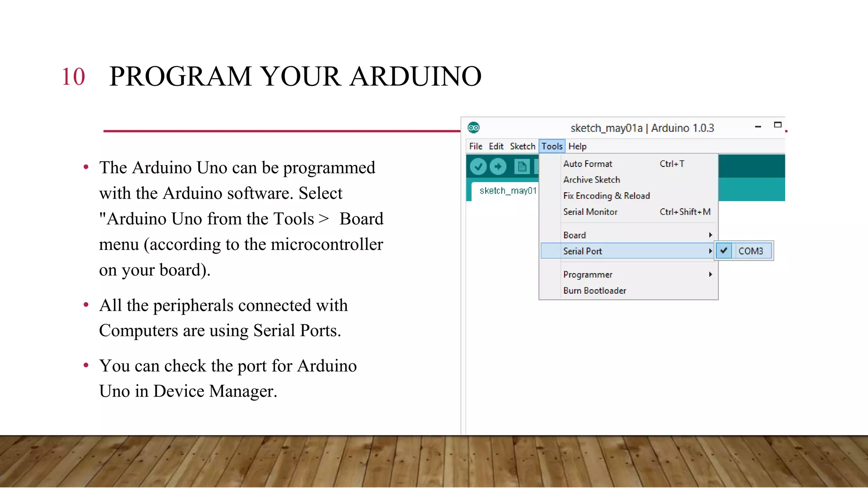Select Archive Sketch menu entry
Viewport: 868px width, 488px height.
coord(629,180)
